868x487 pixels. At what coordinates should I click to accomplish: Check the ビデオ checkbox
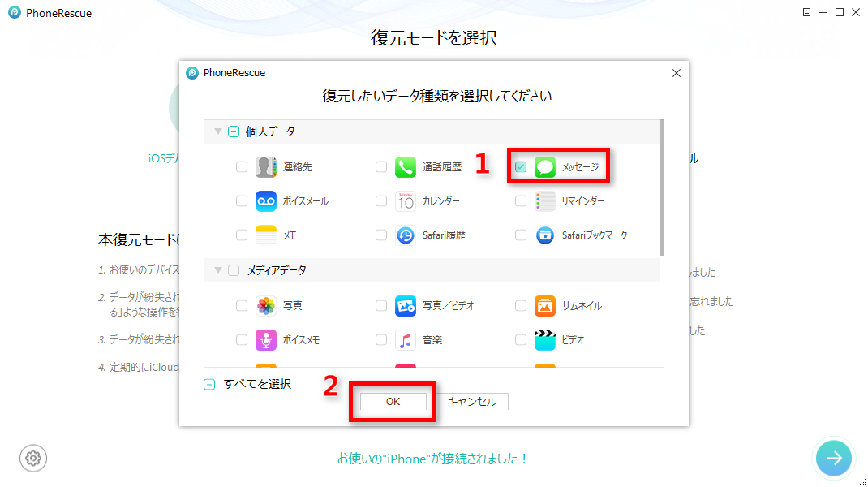(520, 339)
